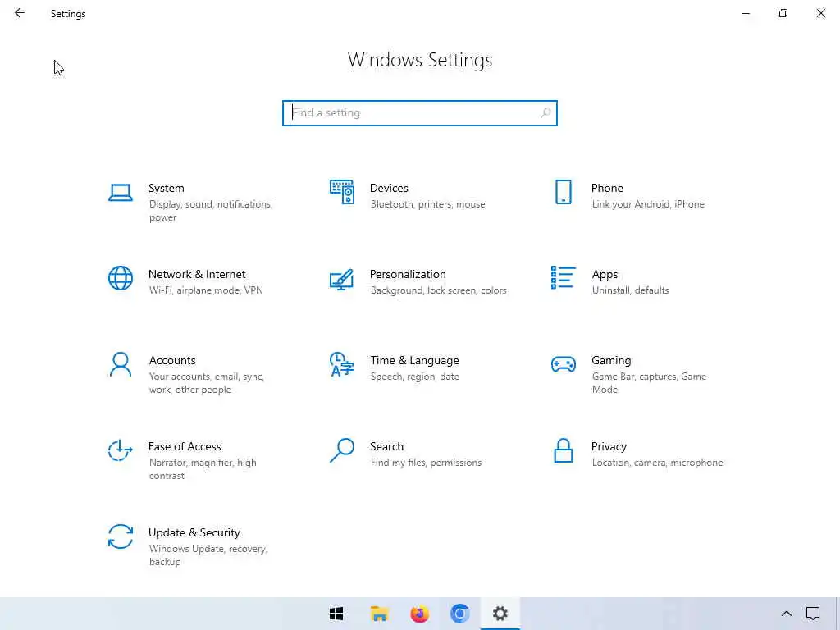Open the Accounts person icon
The width and height of the screenshot is (840, 630).
[x=121, y=364]
